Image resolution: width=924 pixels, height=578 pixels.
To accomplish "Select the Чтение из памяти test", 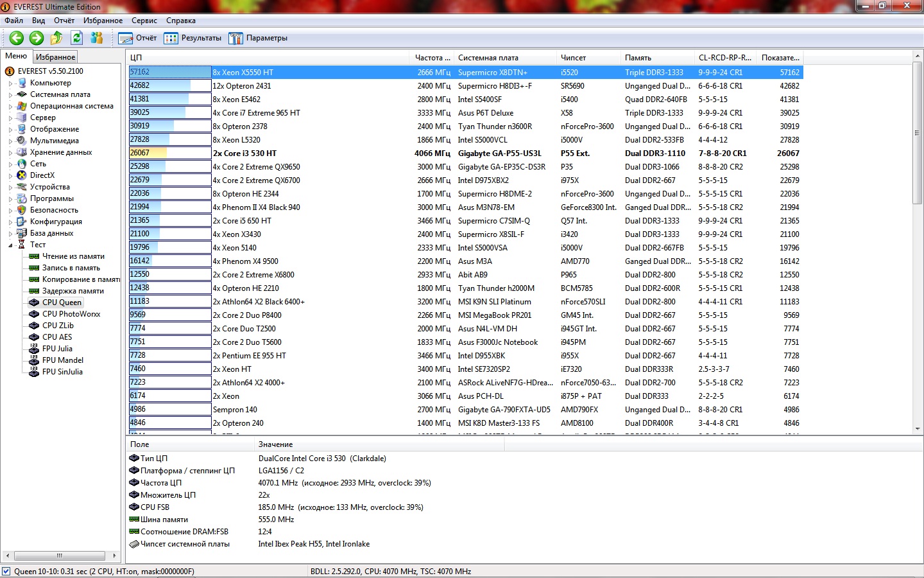I will coord(73,256).
